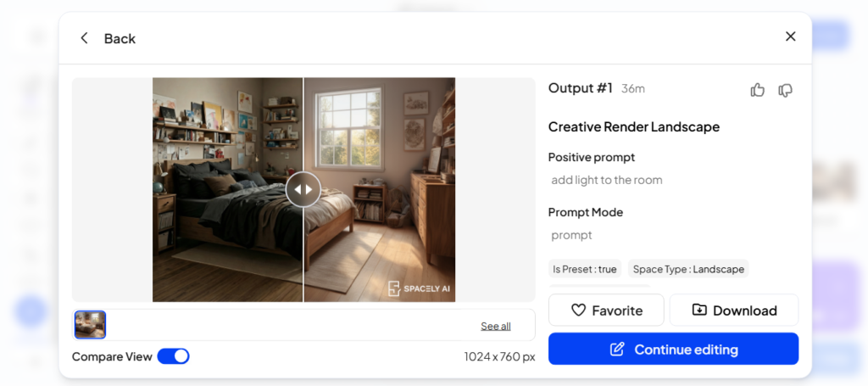Click the Output #1 heading
Viewport: 868px width, 386px height.
[x=580, y=88]
